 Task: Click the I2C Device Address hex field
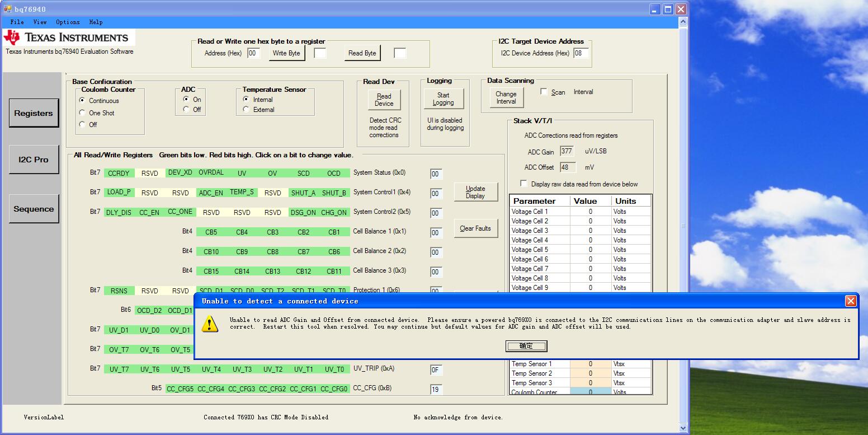[x=581, y=53]
